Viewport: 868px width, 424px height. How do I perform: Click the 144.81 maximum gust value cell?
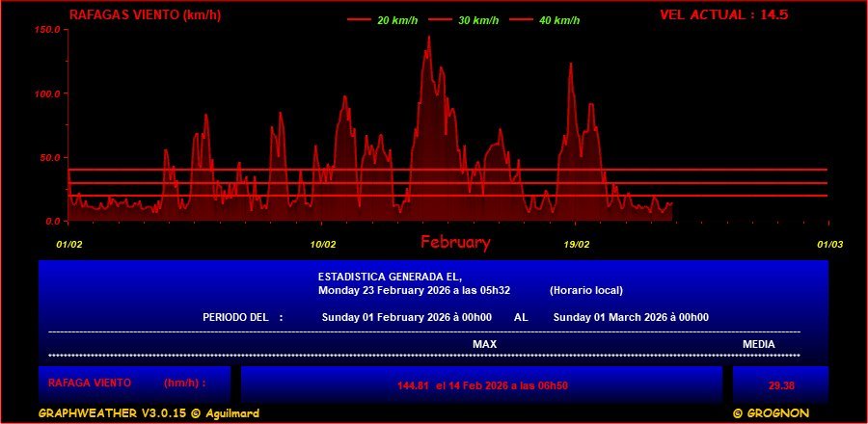pos(482,385)
